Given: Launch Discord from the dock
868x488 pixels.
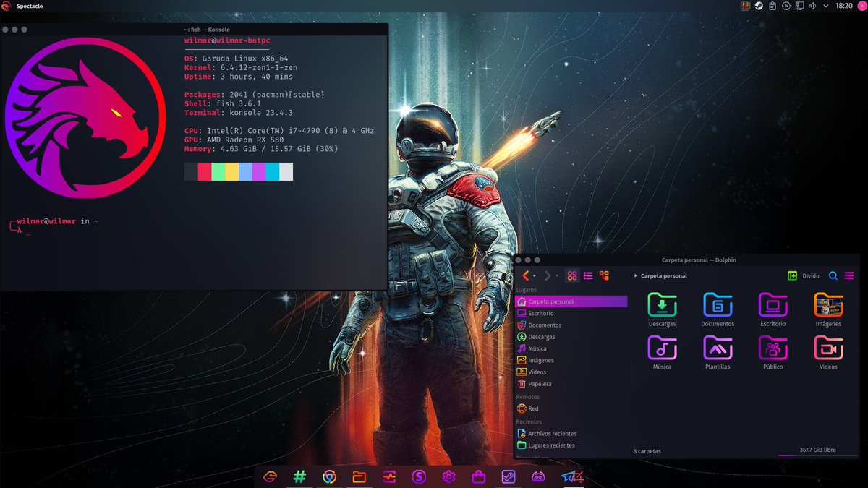Looking at the screenshot, I should [x=537, y=476].
